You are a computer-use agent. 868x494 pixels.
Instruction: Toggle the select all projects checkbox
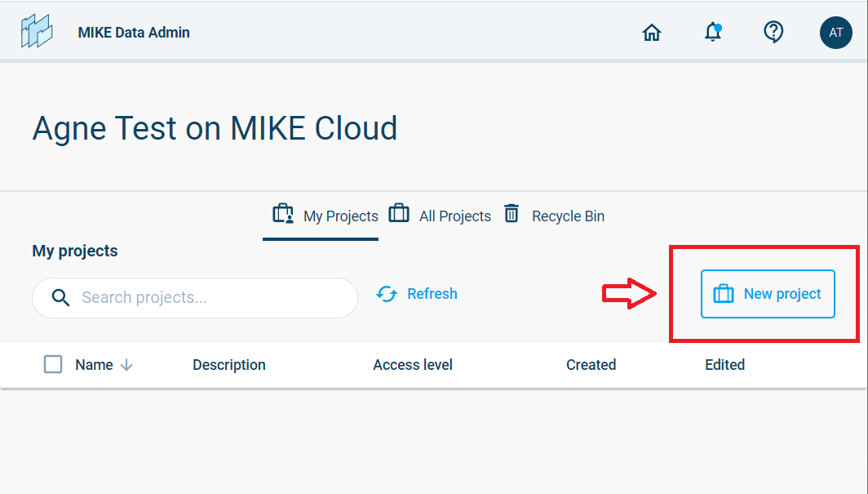click(53, 364)
